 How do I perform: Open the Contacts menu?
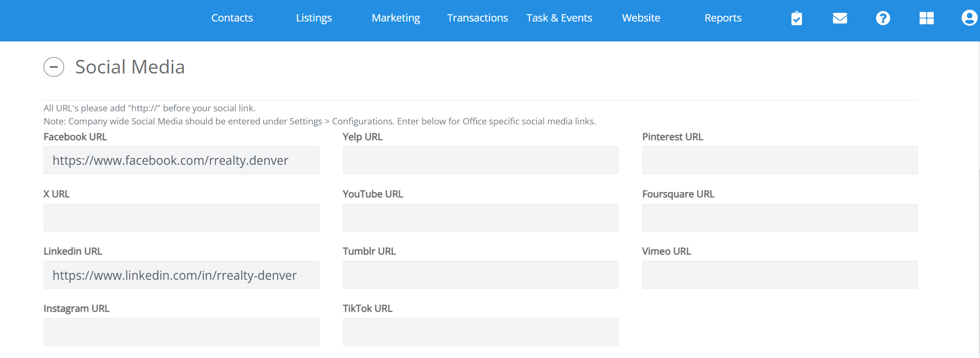[232, 18]
